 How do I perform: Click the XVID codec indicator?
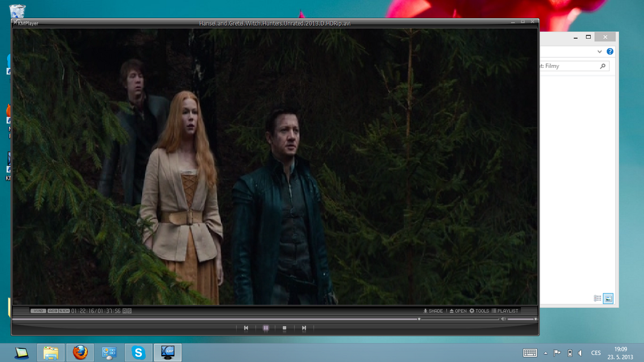(38, 311)
